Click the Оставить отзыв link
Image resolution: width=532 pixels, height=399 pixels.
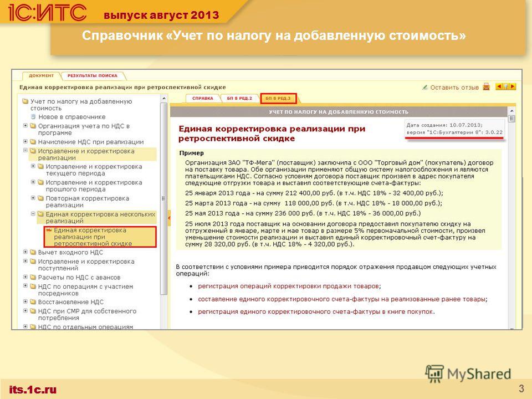454,87
